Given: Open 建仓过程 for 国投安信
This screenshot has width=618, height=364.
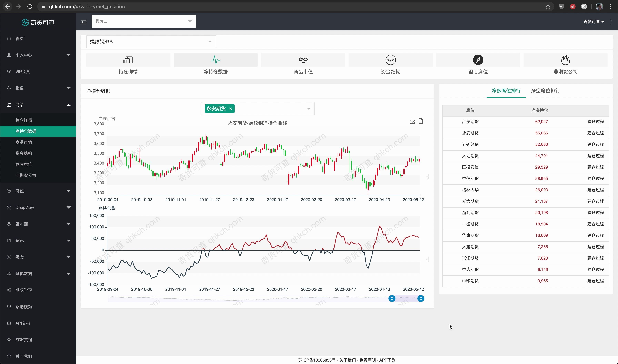Looking at the screenshot, I should coord(595,167).
